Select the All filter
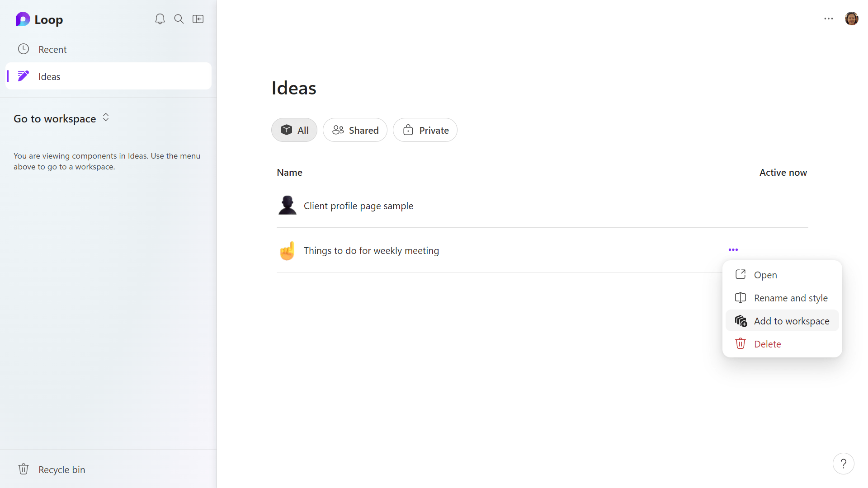 tap(294, 130)
